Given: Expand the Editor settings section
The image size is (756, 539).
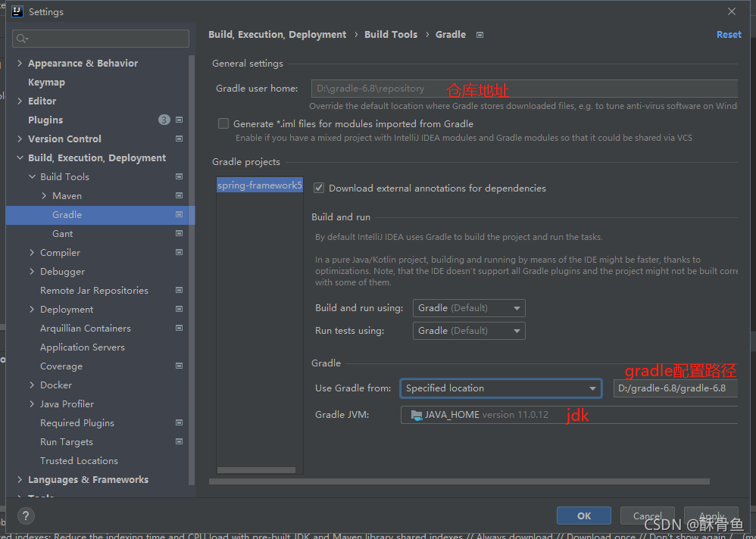Looking at the screenshot, I should (x=20, y=101).
